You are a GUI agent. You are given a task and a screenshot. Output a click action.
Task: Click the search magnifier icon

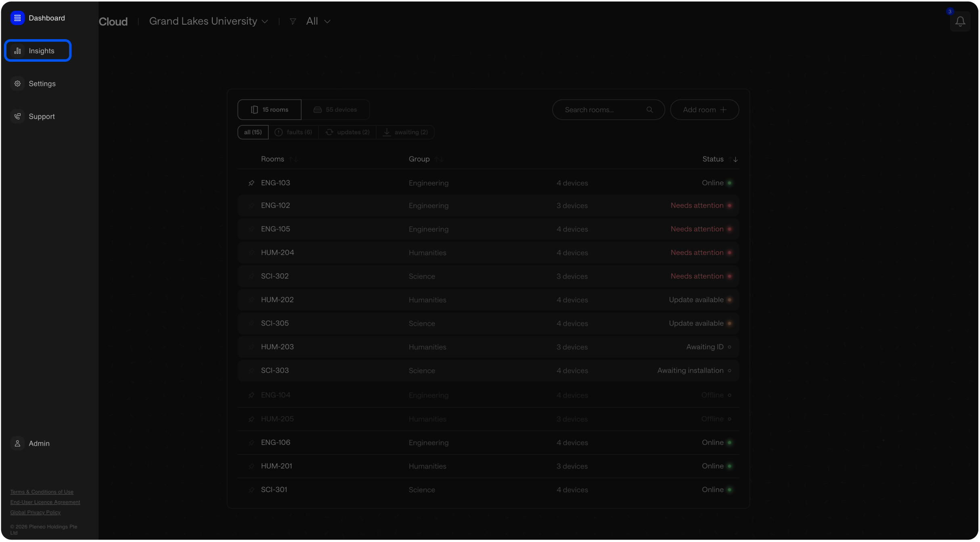[649, 110]
